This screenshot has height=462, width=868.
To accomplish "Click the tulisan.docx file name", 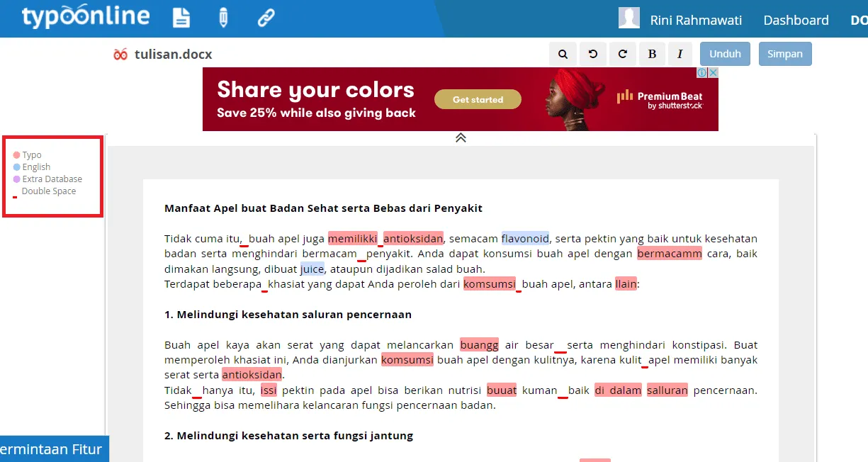I will (173, 55).
